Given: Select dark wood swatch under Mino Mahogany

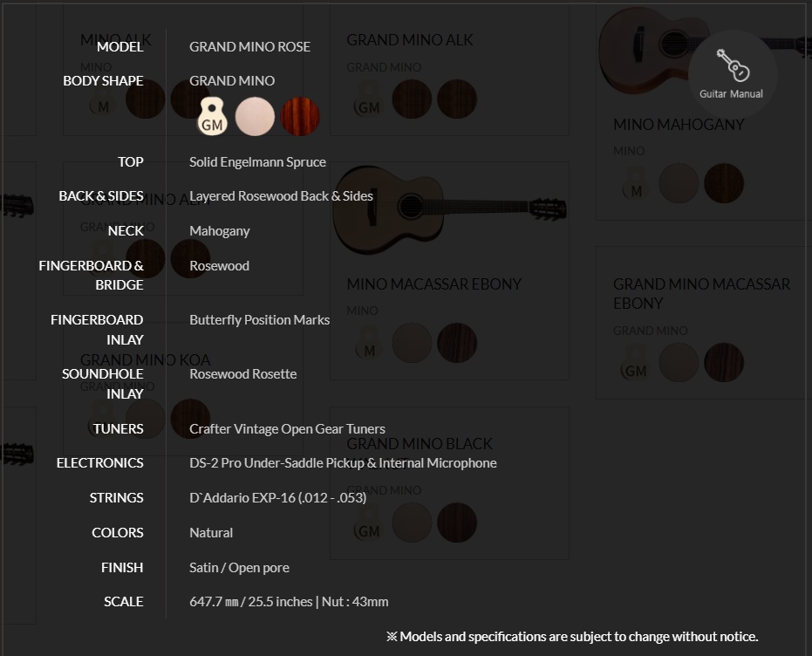Looking at the screenshot, I should pyautogui.click(x=723, y=183).
